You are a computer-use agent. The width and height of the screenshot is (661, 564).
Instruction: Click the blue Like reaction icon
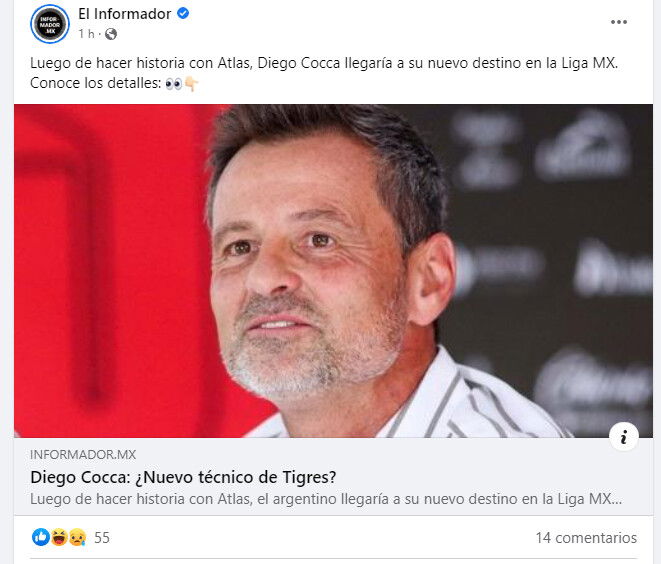click(x=41, y=537)
